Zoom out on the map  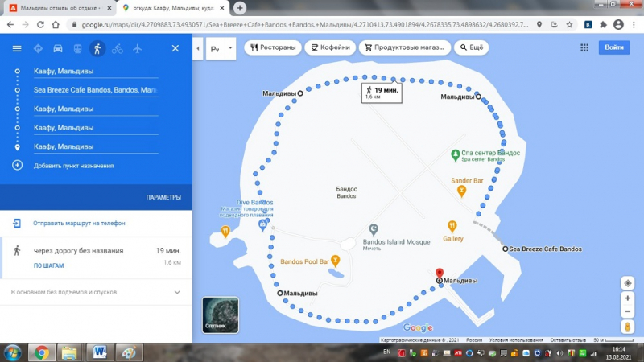628,311
